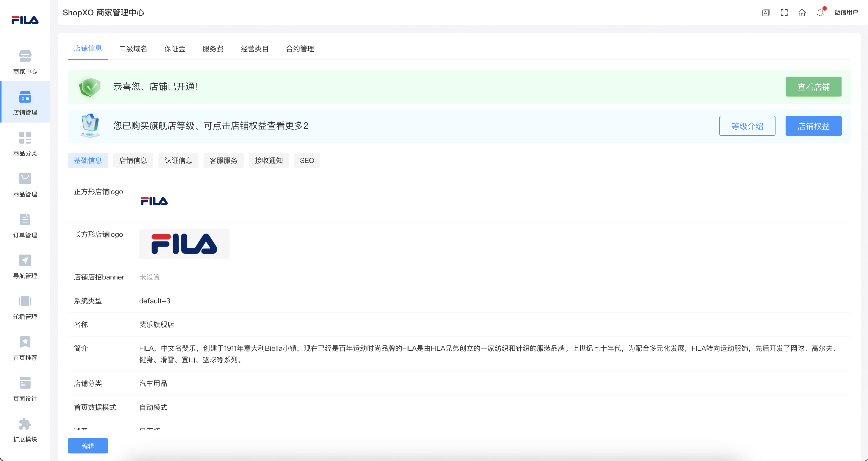
Task: Click the 编辑 button at bottom
Action: click(x=88, y=445)
